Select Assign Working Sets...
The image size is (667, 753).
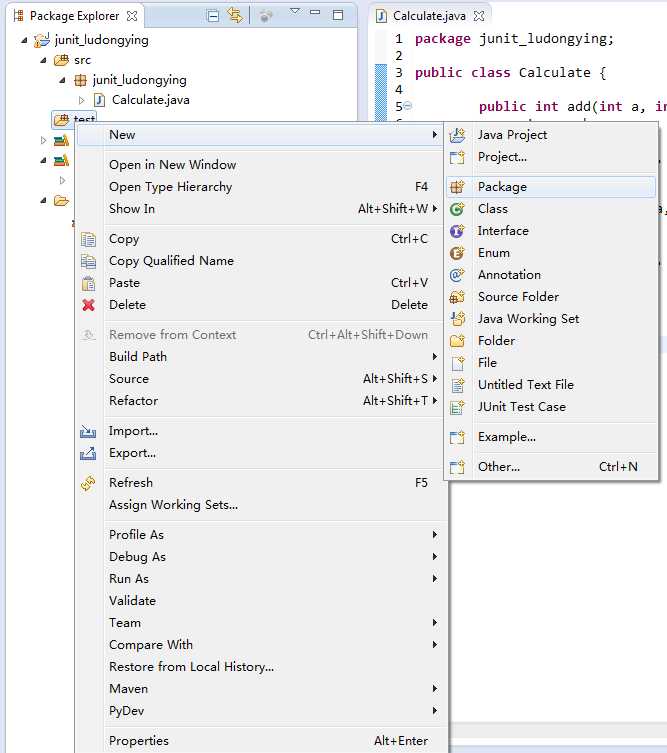[x=260, y=505]
